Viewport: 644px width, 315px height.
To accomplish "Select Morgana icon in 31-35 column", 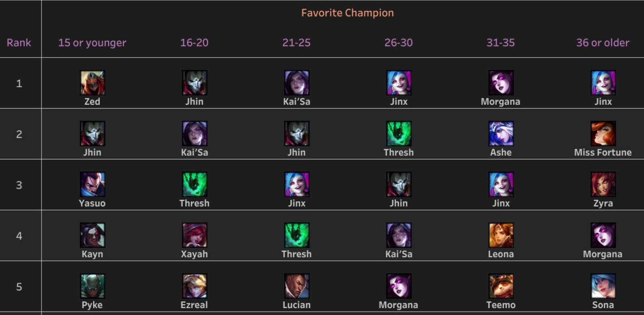I will (x=501, y=83).
